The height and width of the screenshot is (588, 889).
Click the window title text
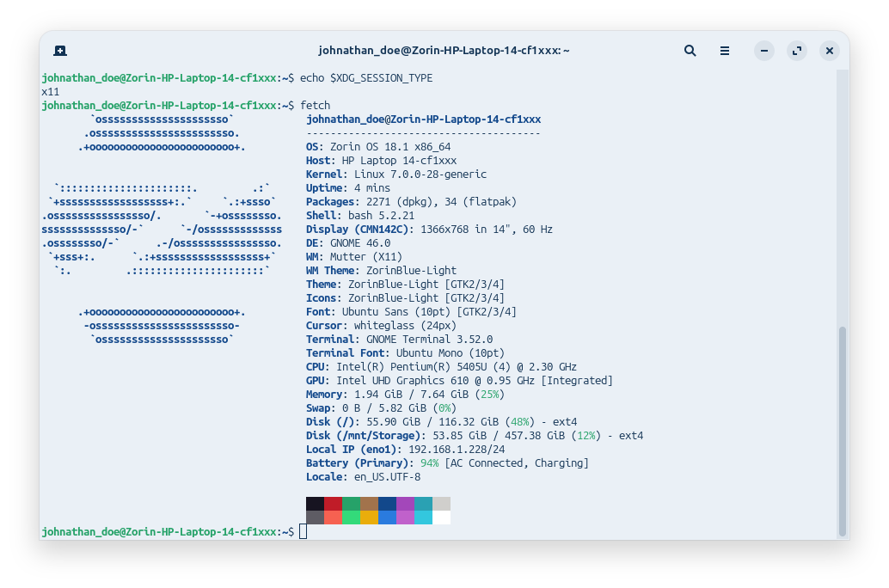click(x=444, y=51)
